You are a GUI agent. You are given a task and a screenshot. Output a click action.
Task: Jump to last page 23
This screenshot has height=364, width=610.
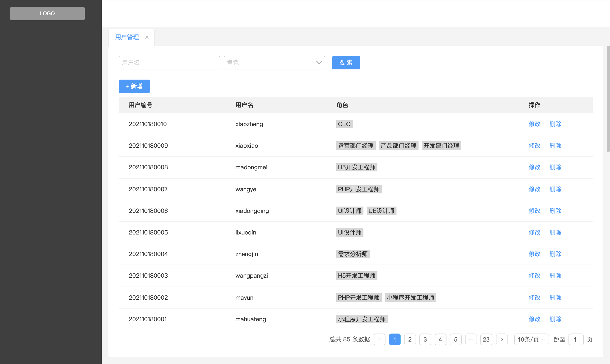[486, 339]
